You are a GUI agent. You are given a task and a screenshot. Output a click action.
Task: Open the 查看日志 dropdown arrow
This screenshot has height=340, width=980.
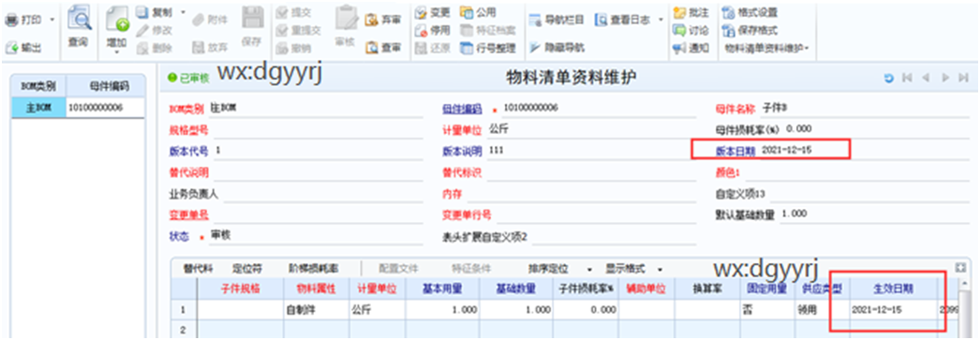[660, 20]
